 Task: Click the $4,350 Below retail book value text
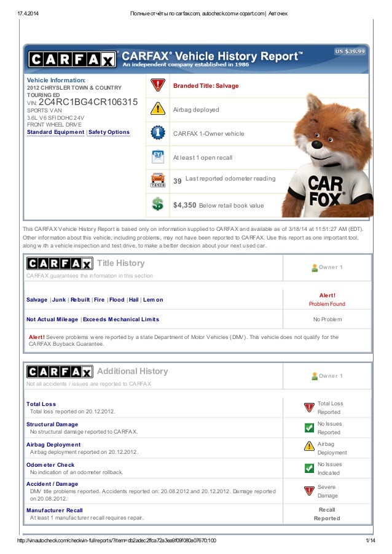pyautogui.click(x=219, y=205)
